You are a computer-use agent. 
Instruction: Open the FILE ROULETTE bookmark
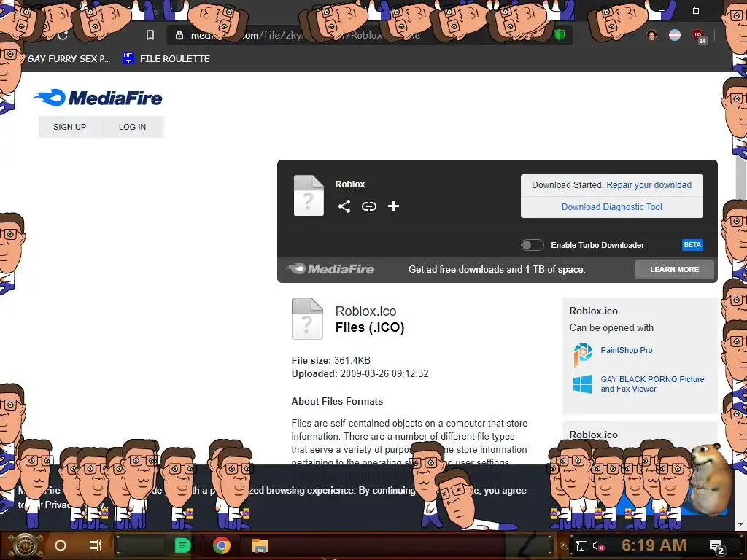[x=166, y=58]
